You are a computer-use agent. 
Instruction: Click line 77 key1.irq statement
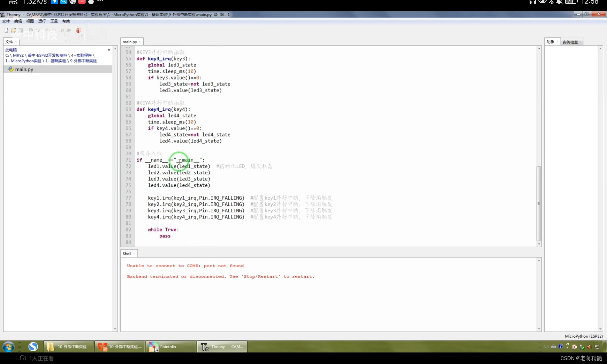(196, 198)
